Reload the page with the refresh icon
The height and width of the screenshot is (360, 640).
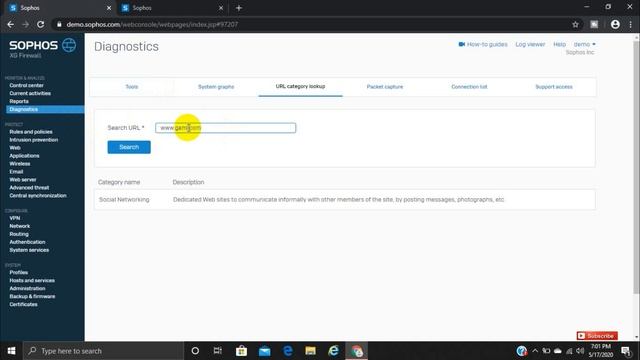pyautogui.click(x=40, y=24)
